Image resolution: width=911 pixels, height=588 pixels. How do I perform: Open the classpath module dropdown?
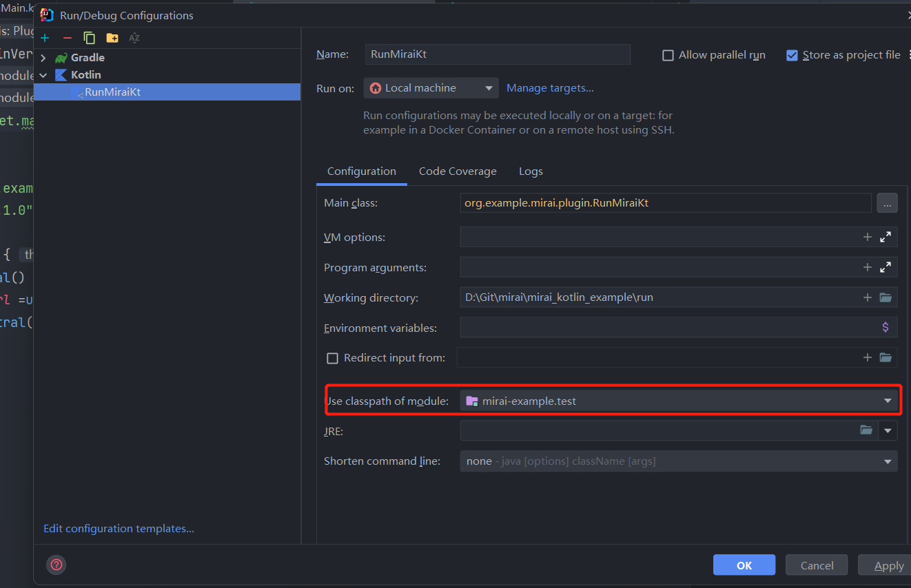[679, 401]
